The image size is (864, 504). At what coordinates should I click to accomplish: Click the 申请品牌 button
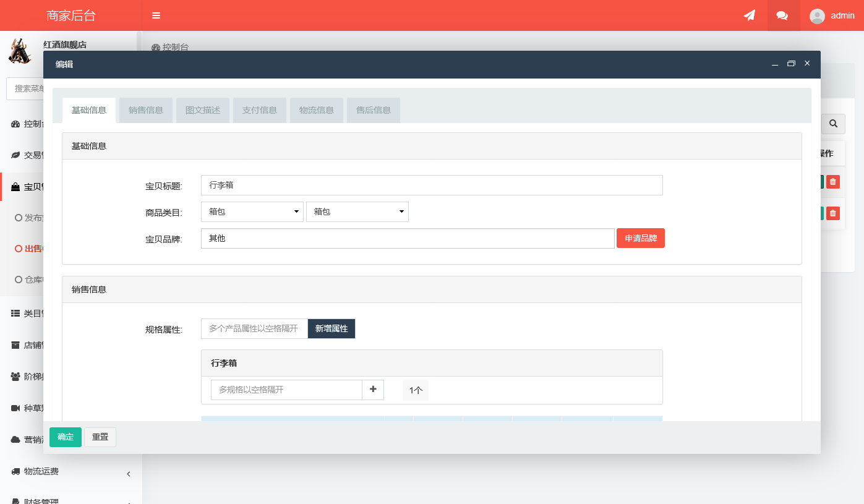640,238
